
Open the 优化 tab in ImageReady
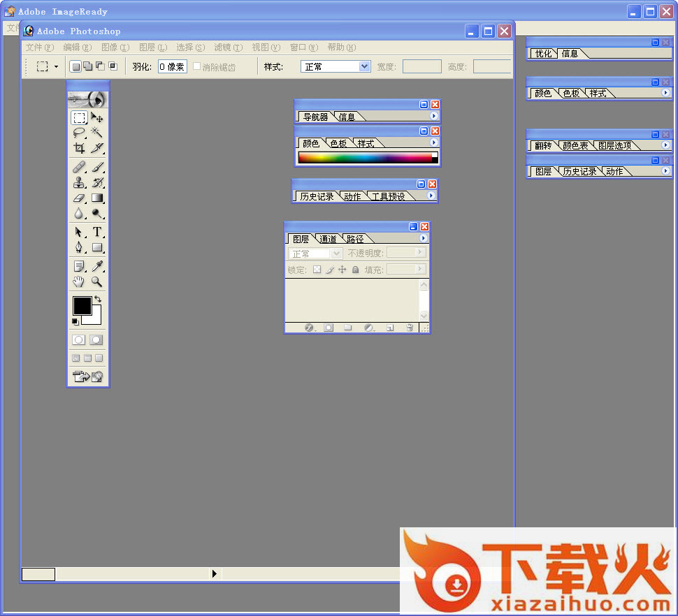544,53
